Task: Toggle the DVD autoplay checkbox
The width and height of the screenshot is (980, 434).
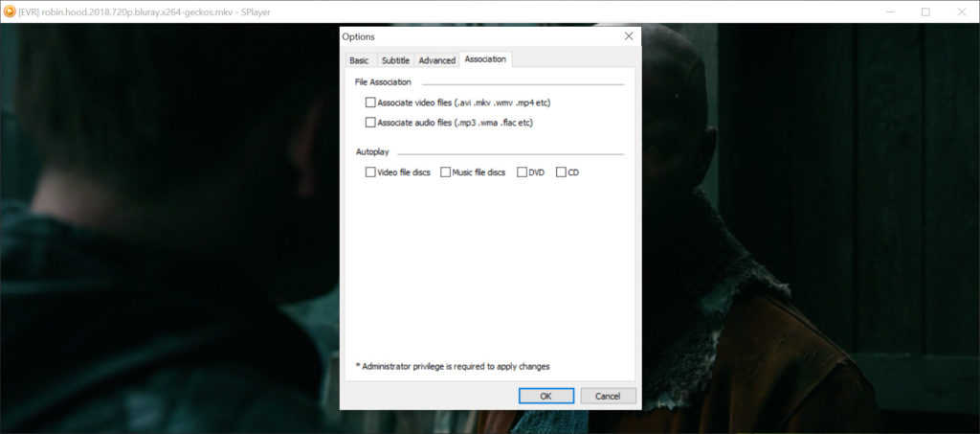Action: tap(522, 172)
